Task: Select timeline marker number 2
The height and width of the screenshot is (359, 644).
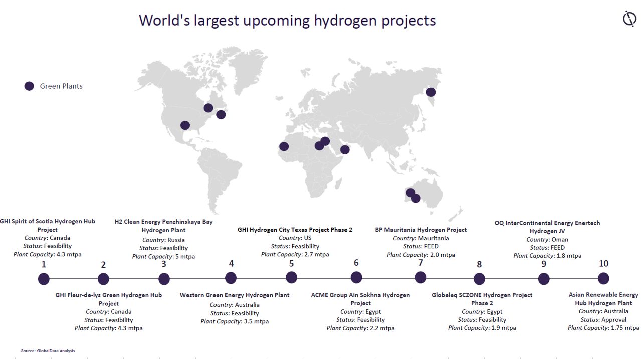Action: [x=103, y=279]
